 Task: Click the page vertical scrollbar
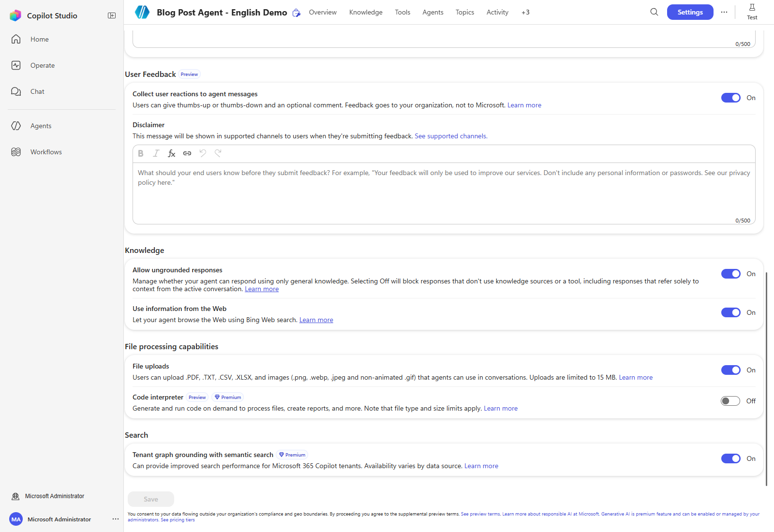coord(767,379)
